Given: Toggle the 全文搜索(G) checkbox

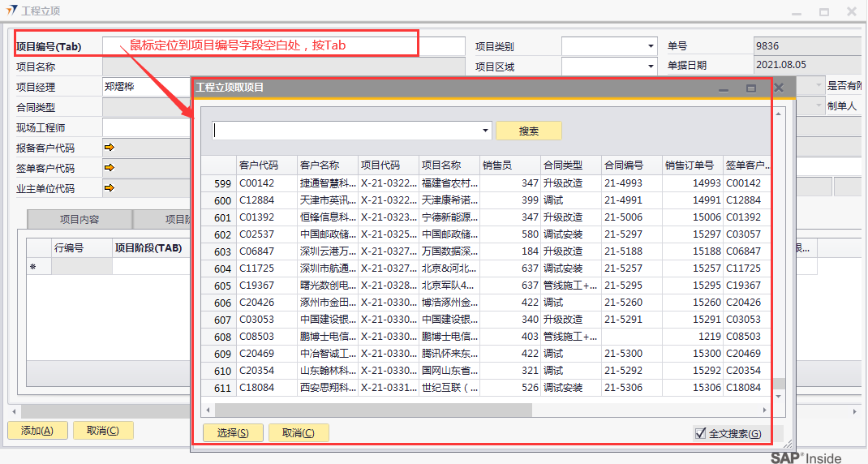Looking at the screenshot, I should pyautogui.click(x=701, y=434).
